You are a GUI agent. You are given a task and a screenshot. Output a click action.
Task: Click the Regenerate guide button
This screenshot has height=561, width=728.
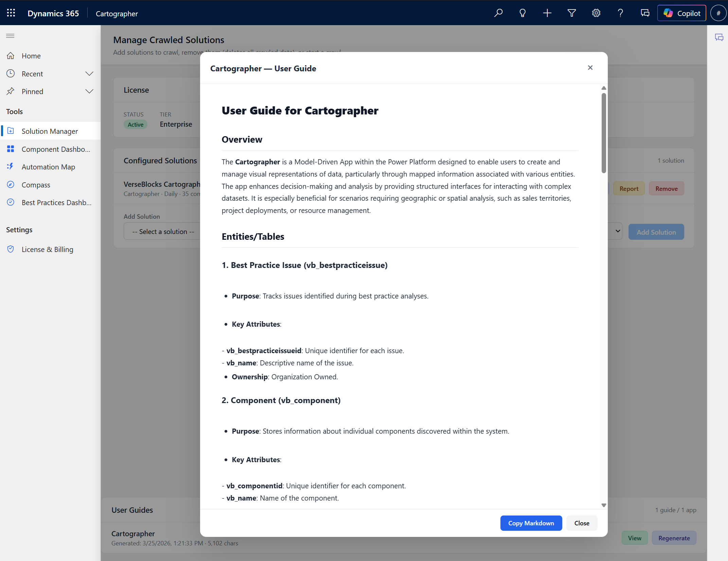click(674, 538)
